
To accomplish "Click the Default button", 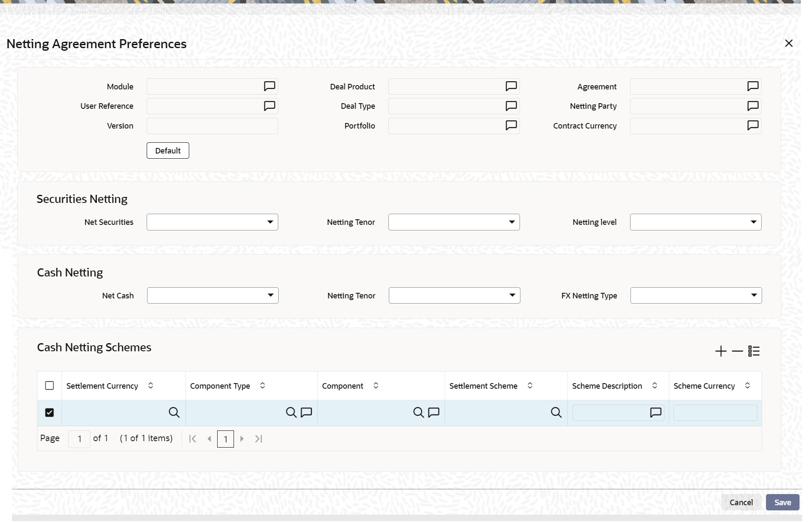I will pyautogui.click(x=168, y=150).
